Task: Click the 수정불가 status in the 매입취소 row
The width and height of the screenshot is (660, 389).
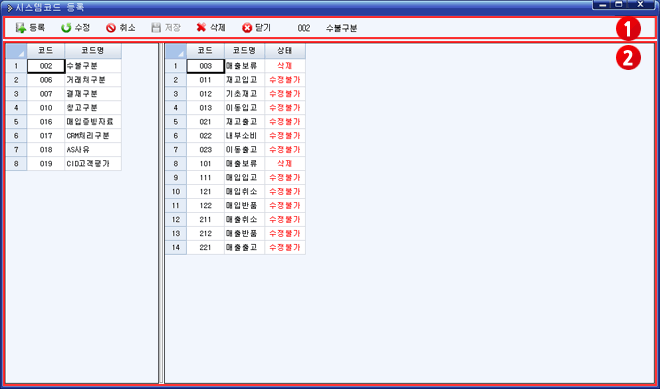Action: point(285,191)
